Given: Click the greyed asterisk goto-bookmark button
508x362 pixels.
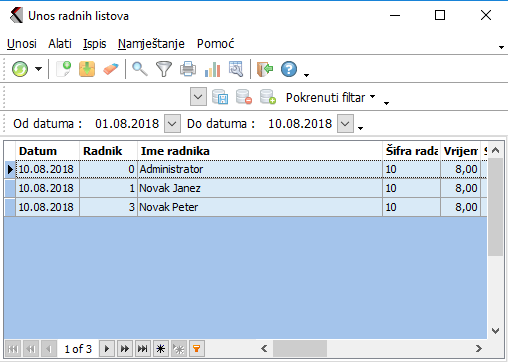Looking at the screenshot, I should click(x=179, y=349).
